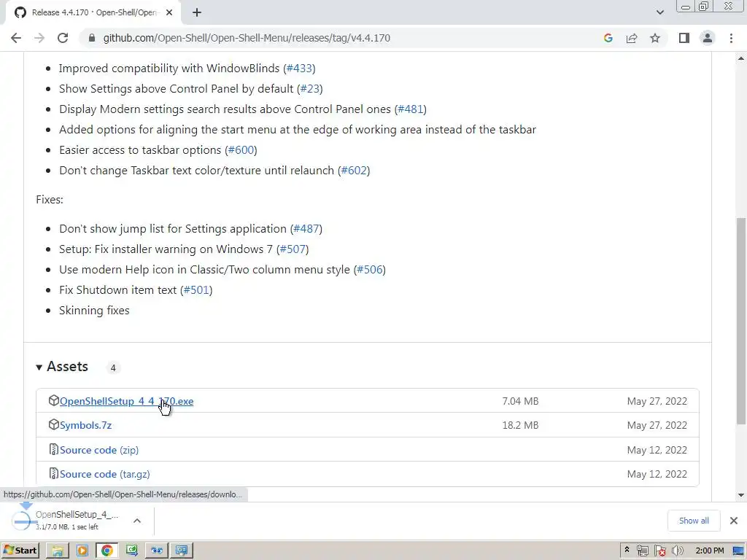This screenshot has width=747, height=560.
Task: Go back to the previous page
Action: click(x=16, y=38)
